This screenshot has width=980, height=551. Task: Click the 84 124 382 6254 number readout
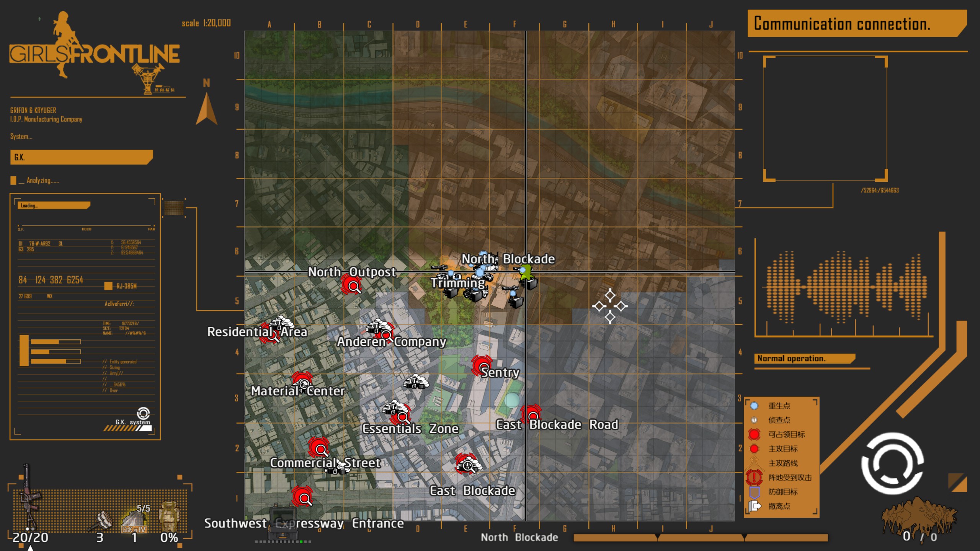coord(51,280)
